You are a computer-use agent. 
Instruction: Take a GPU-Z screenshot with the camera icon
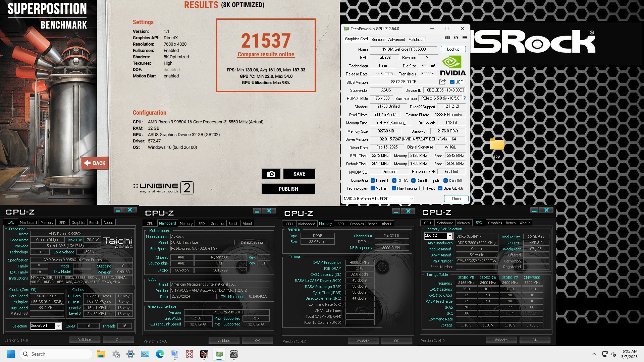pyautogui.click(x=447, y=38)
